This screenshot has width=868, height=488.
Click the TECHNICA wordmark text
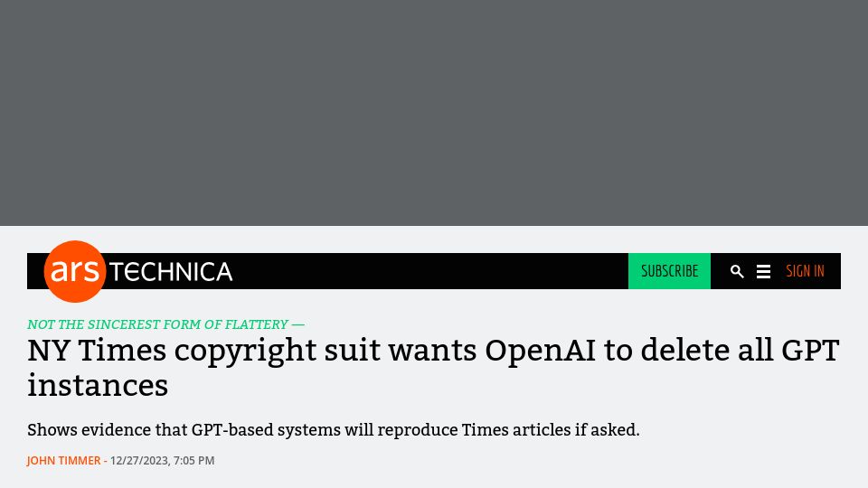pyautogui.click(x=171, y=272)
